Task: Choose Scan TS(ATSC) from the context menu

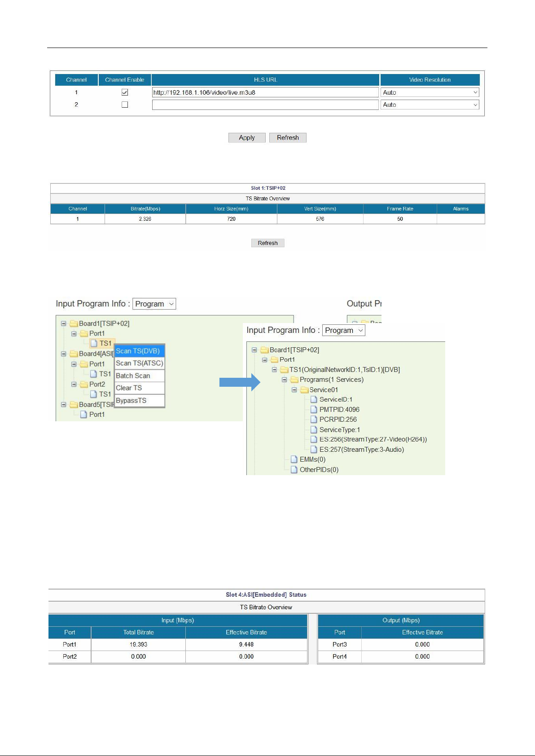Action: click(x=140, y=363)
